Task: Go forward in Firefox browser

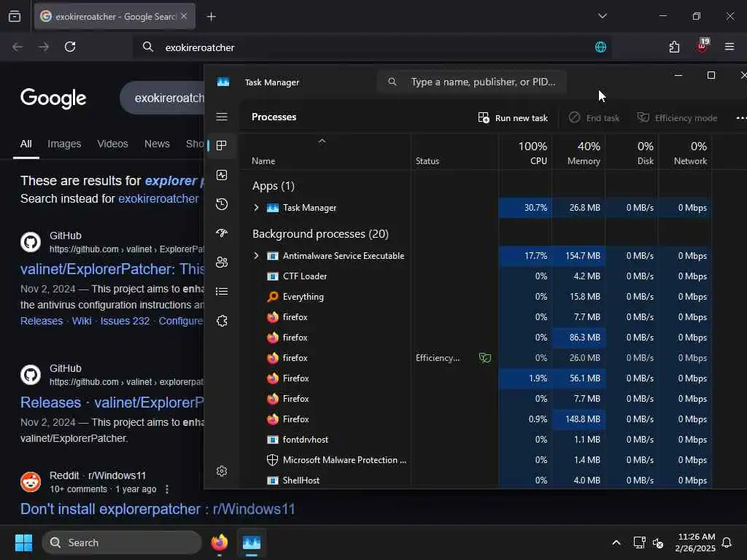Action: pyautogui.click(x=43, y=47)
